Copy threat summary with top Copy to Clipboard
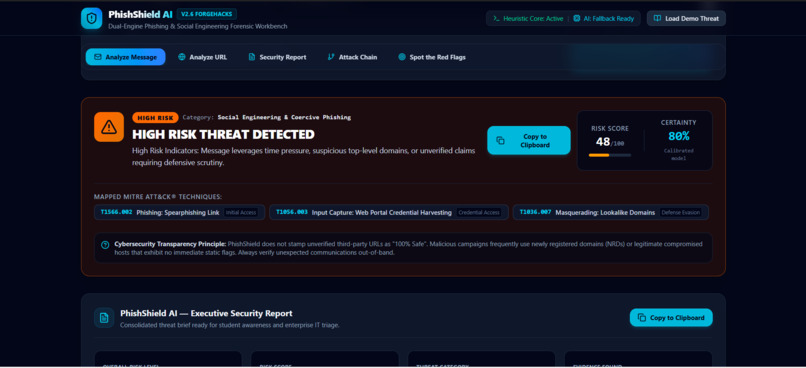Screen dimensions: 806x368 point(529,140)
